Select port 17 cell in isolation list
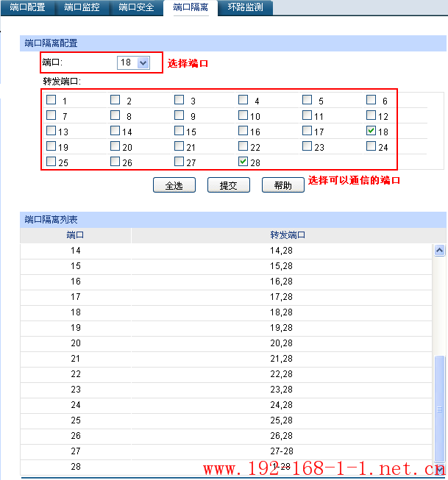This screenshot has width=448, height=480. 76,297
